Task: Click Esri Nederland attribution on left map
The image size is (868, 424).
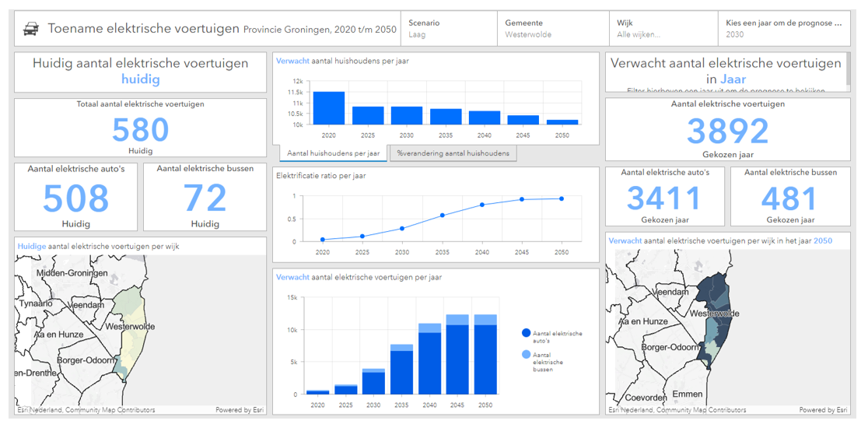Action: [x=86, y=410]
